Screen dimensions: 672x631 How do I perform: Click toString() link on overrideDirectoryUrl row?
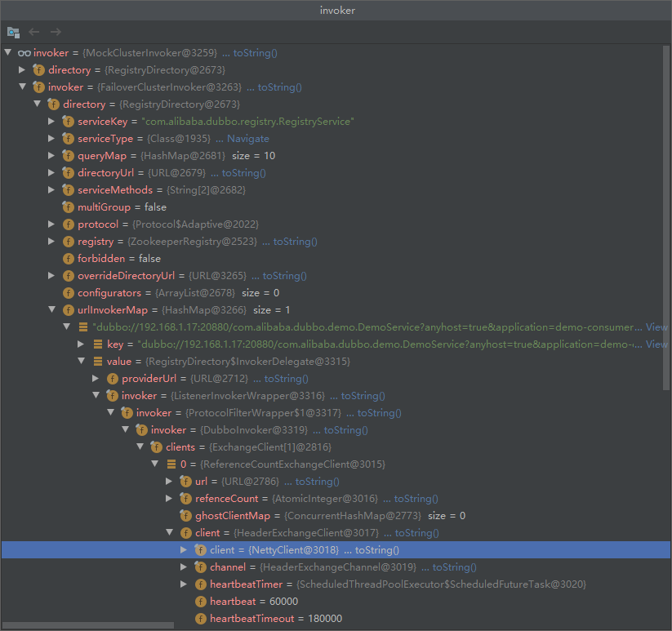[x=285, y=276]
